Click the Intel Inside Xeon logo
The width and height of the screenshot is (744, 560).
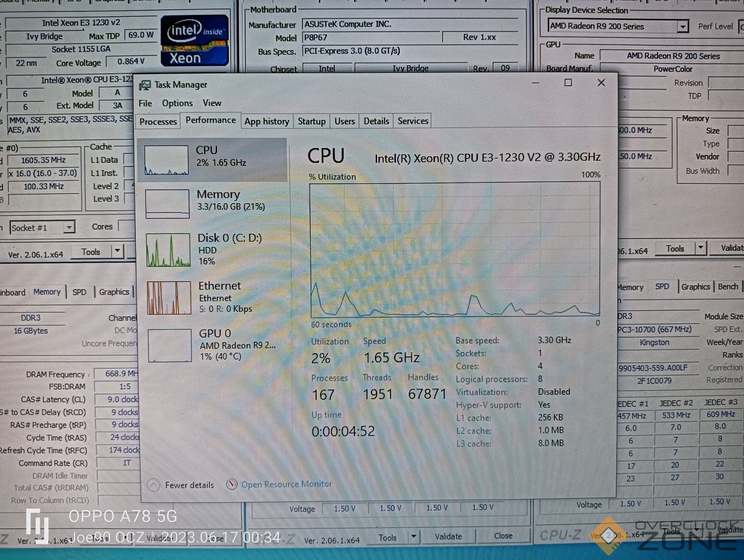coord(195,41)
